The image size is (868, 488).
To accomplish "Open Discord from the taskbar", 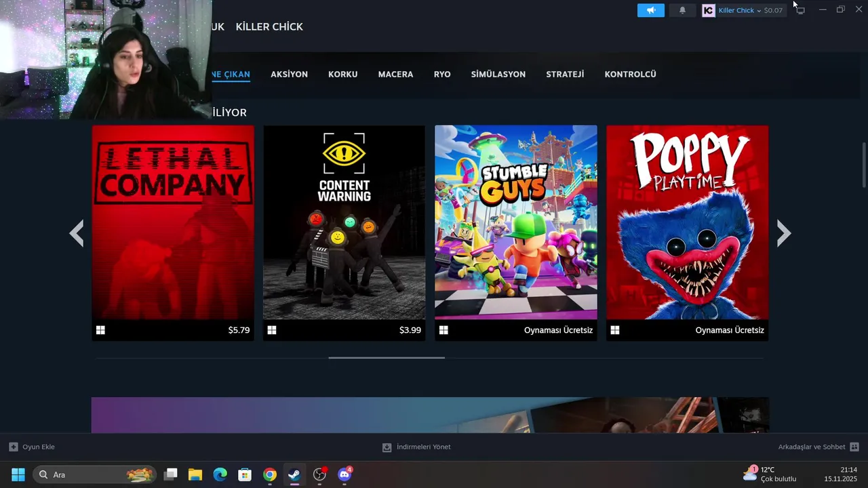I will tap(344, 474).
